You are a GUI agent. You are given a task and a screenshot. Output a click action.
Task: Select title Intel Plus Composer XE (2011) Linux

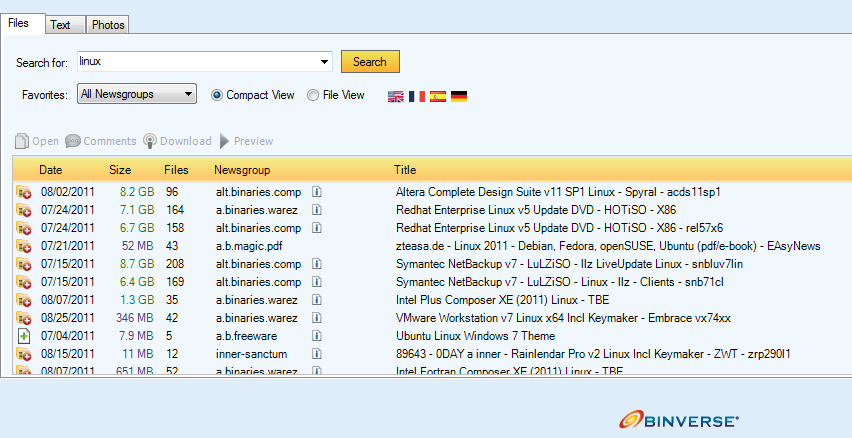click(503, 300)
